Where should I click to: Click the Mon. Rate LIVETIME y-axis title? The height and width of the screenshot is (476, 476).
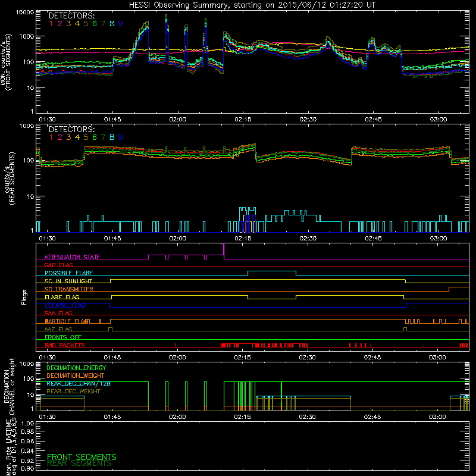10,447
